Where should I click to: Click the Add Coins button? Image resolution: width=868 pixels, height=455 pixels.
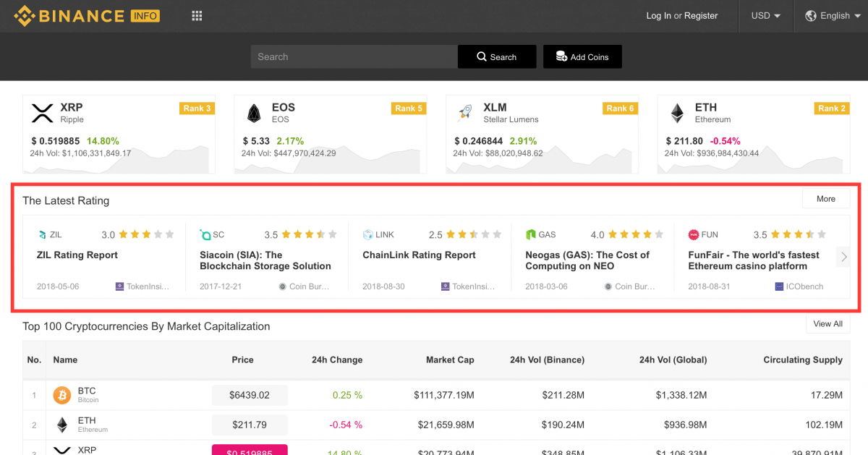click(x=582, y=57)
